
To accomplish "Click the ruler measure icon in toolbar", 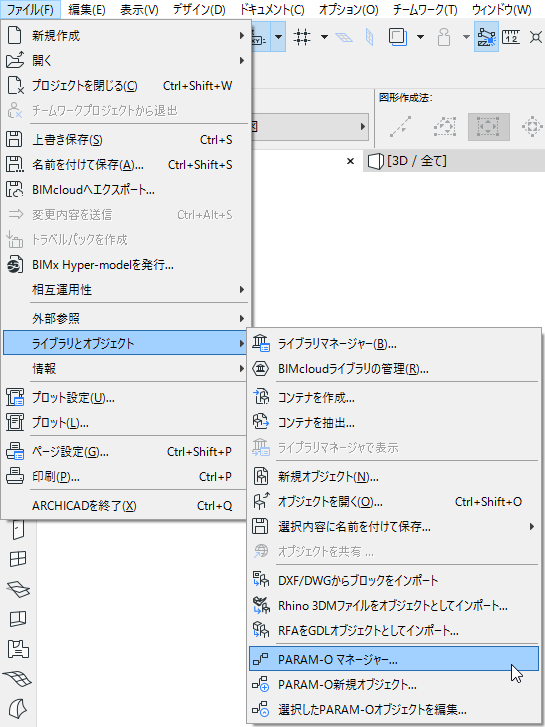I will tap(512, 37).
